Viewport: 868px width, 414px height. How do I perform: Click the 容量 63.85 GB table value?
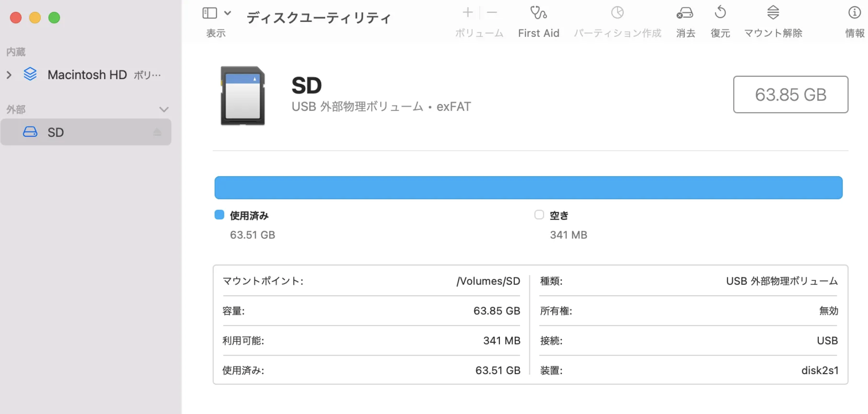tap(497, 311)
